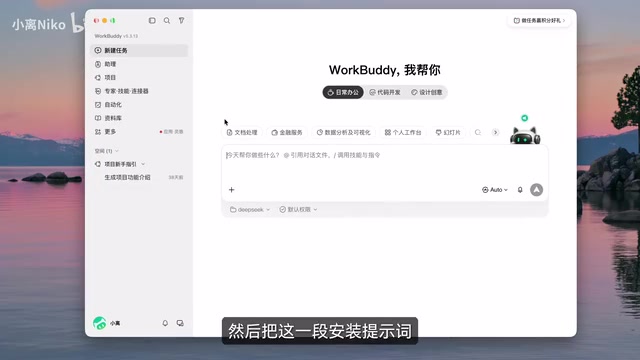The image size is (640, 360).
Task: Open the 做任务赢积分好礼 banner
Action: (x=539, y=20)
